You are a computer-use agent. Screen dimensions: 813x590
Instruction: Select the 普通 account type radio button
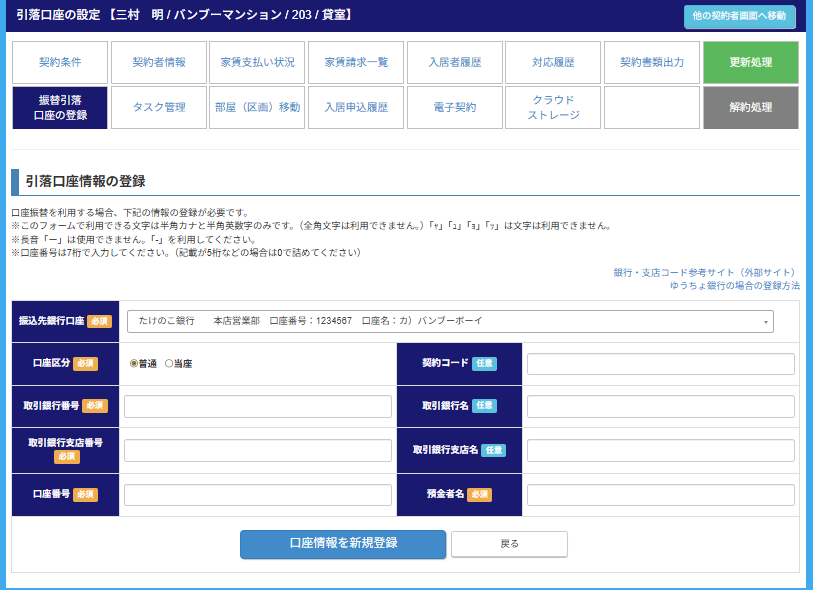click(134, 364)
